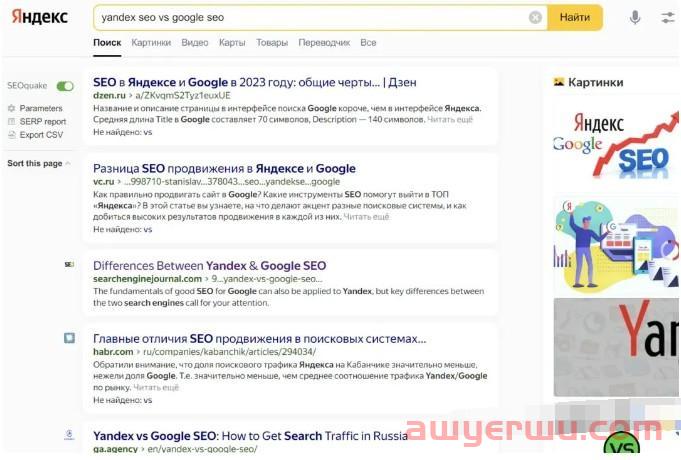Open result "Главные отличия SEO продвижения в поисковых системах"
The height and width of the screenshot is (460, 681).
tap(259, 339)
